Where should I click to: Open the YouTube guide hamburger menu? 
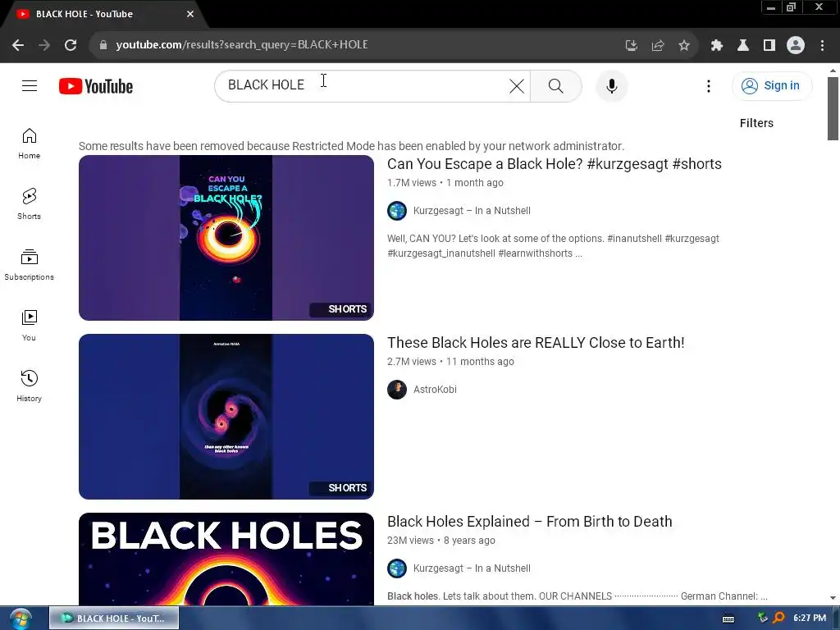click(x=30, y=85)
